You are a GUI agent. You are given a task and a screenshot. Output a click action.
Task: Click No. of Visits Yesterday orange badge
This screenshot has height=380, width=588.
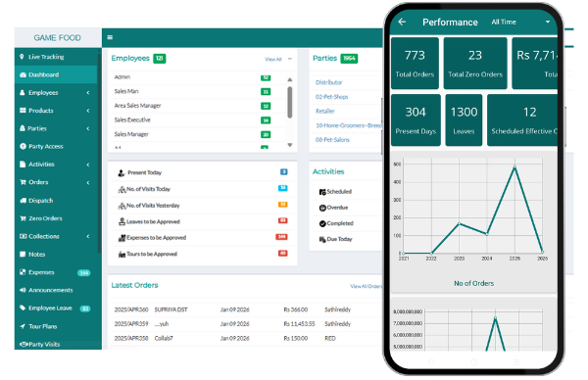[283, 205]
